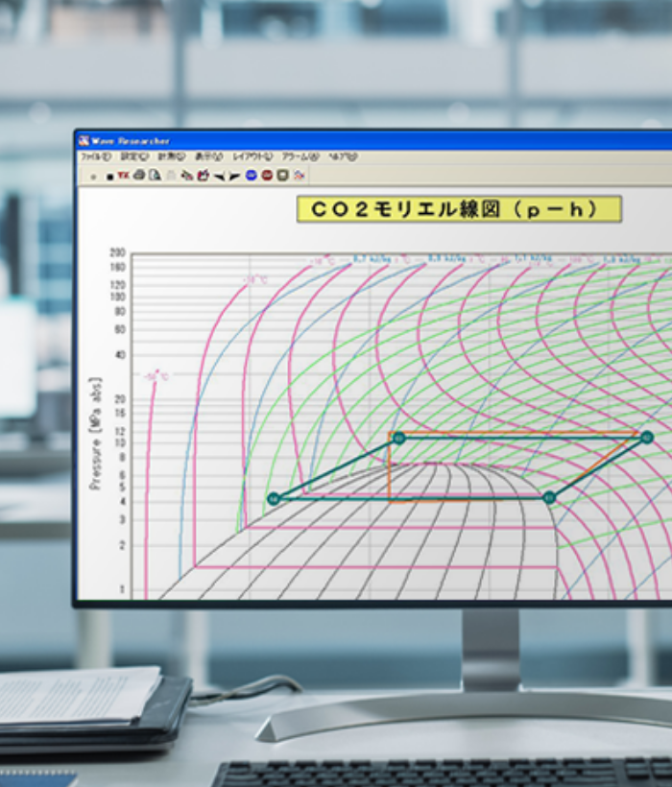This screenshot has height=787, width=672.
Task: Click the waveform graph toolbar icon
Action: click(300, 176)
